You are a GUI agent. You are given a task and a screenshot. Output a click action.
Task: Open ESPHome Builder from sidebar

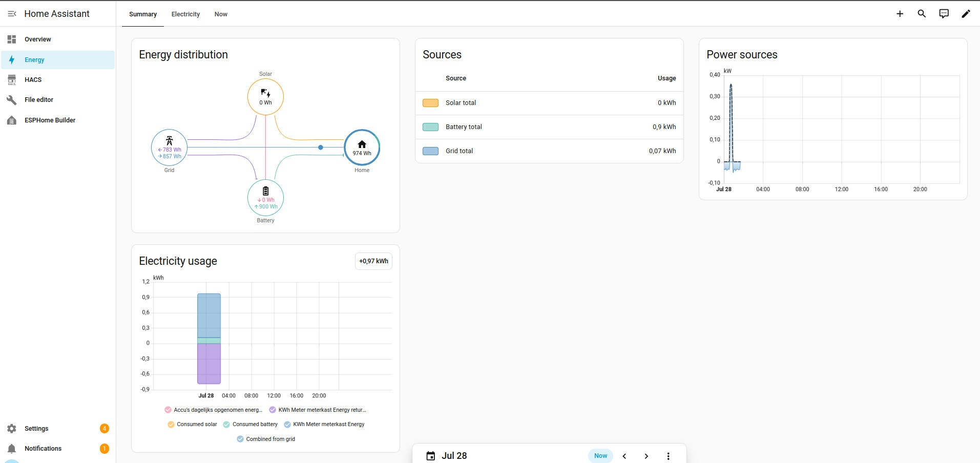(58, 120)
